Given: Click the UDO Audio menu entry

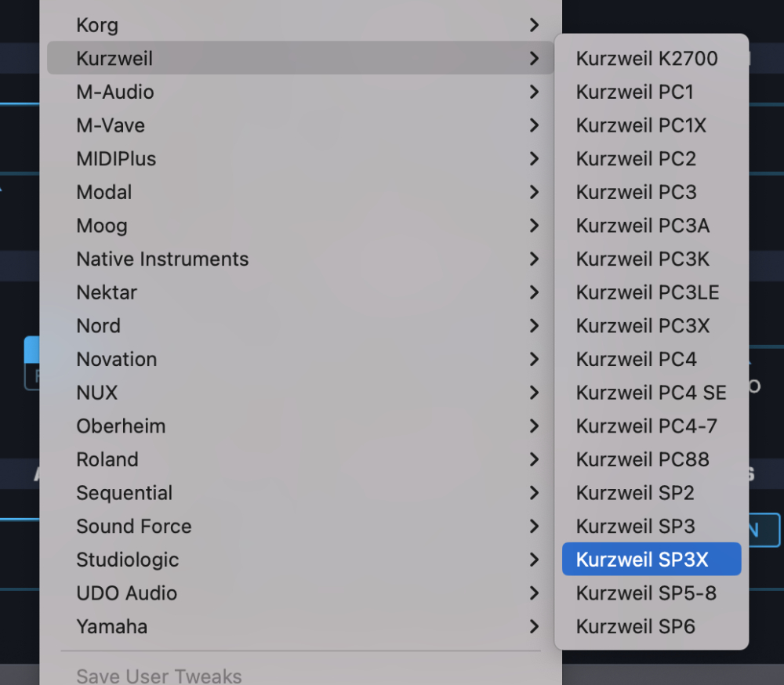Looking at the screenshot, I should (x=126, y=593).
